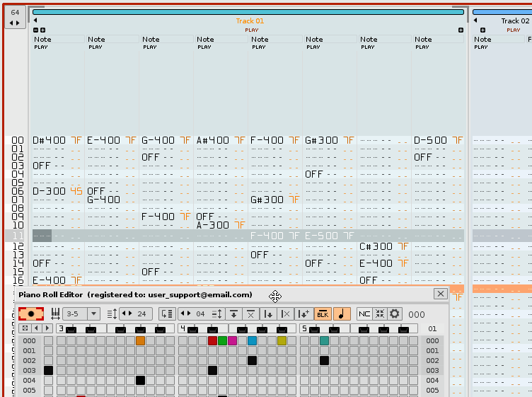Toggle the BLK button
The height and width of the screenshot is (397, 532).
323,313
